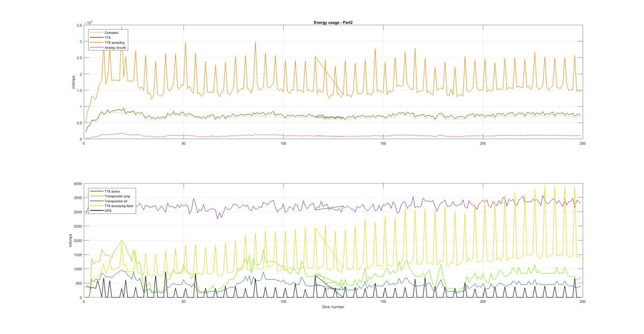Image resolution: width=644 pixels, height=334 pixels.
Task: Click the "150" x-axis tick of bottom plot
Action: click(383, 302)
